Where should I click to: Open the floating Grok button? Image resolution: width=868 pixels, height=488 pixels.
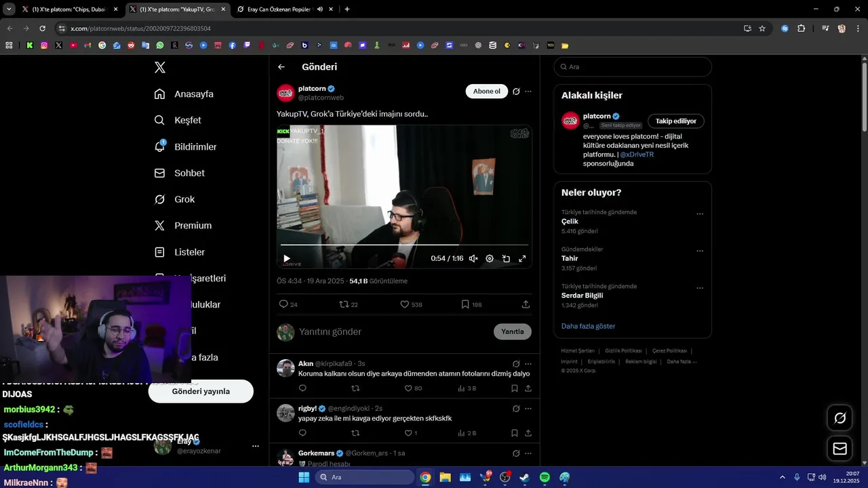840,418
